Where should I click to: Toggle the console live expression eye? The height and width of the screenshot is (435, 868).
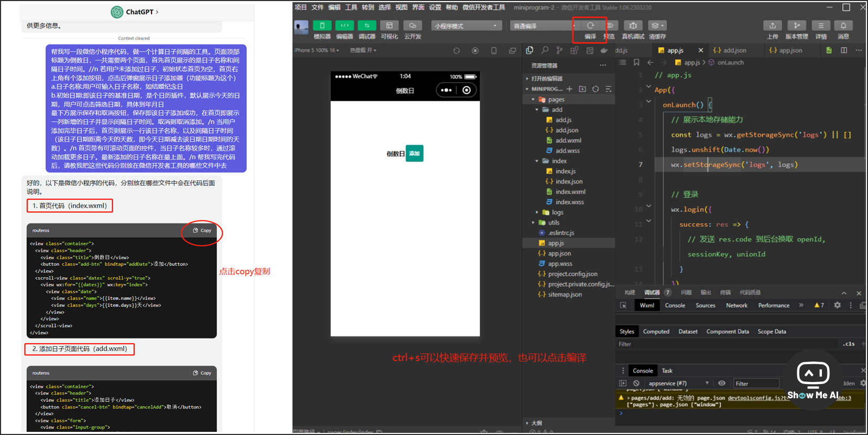pos(722,383)
